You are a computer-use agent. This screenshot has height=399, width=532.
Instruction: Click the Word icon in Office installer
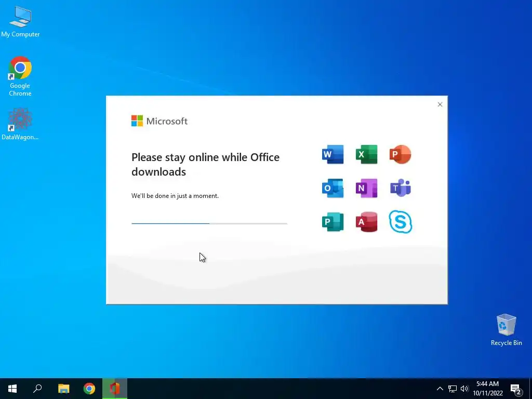[x=332, y=154]
